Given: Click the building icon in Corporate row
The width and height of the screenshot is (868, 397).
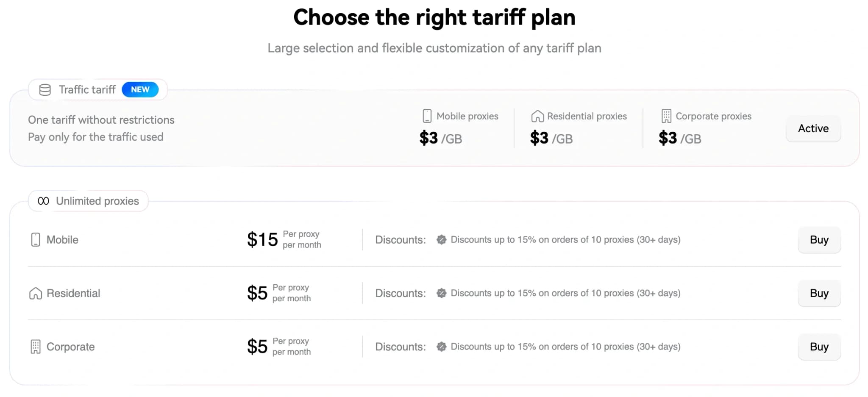Looking at the screenshot, I should coord(36,347).
